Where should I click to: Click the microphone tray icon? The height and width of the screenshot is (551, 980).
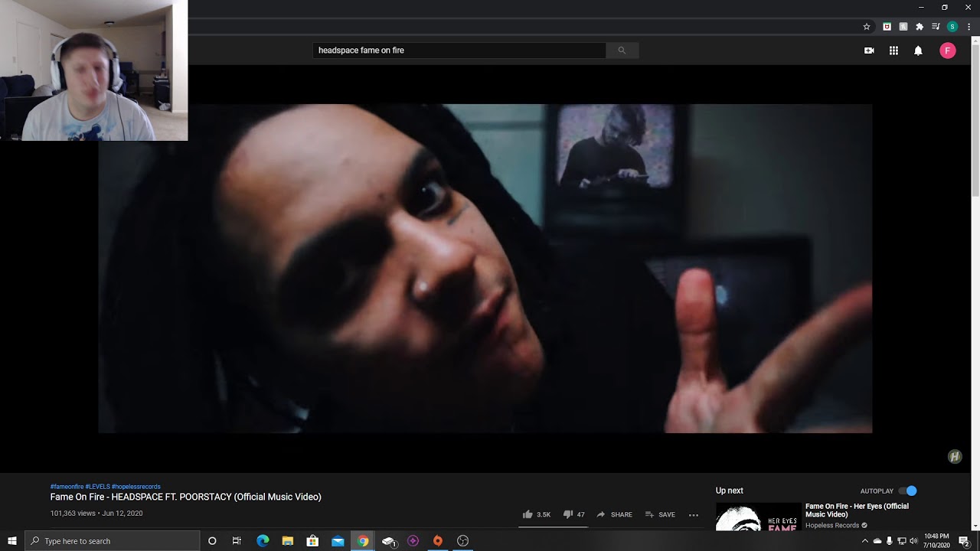point(890,541)
